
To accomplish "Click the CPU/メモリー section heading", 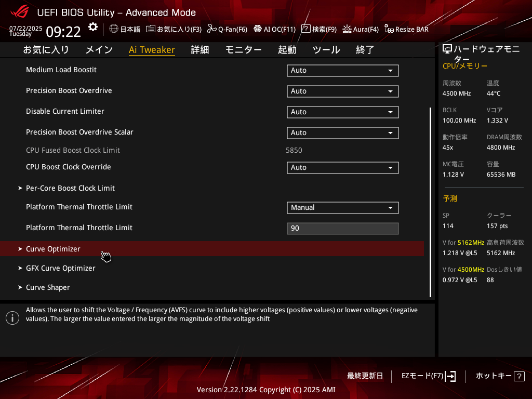I will point(465,66).
